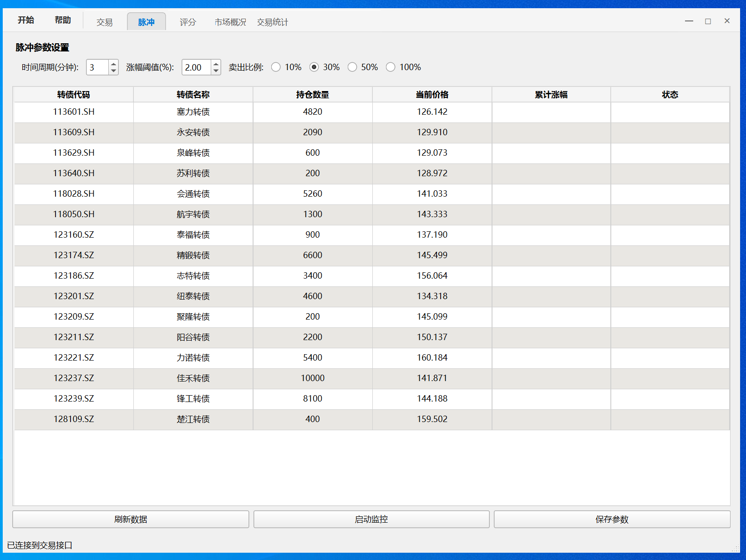
Task: Increase the time period spinner value
Action: pyautogui.click(x=113, y=64)
